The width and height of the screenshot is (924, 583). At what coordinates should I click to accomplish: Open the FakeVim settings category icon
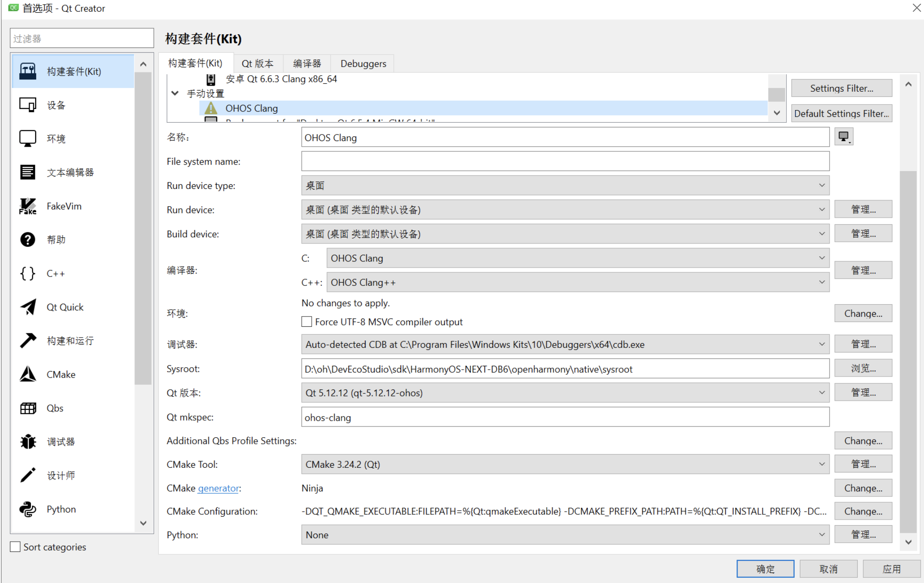pos(28,206)
